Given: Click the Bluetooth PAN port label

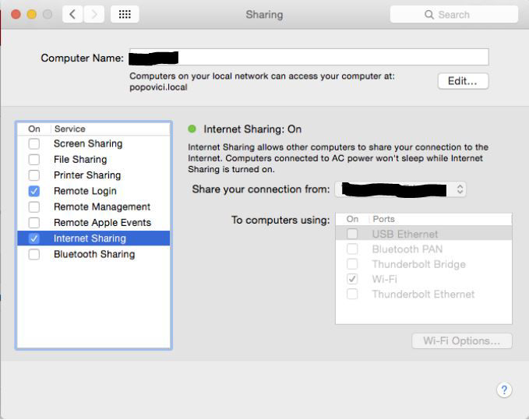Looking at the screenshot, I should [x=407, y=249].
